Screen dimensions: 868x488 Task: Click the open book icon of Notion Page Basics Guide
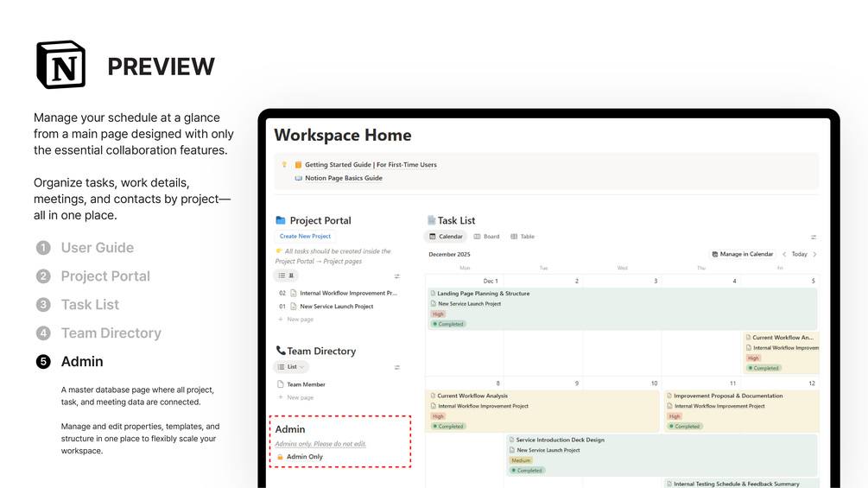(x=298, y=178)
